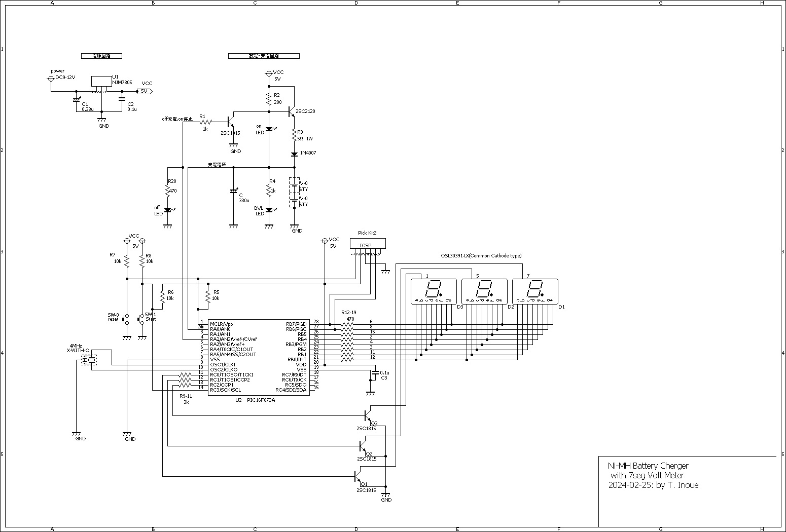Click the 充電電圧 net label
The height and width of the screenshot is (532, 786).
[x=217, y=165]
